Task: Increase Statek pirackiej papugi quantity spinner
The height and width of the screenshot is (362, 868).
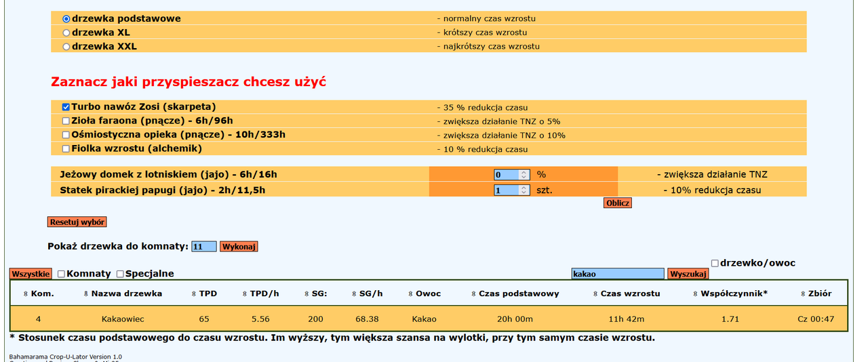Action: click(524, 188)
